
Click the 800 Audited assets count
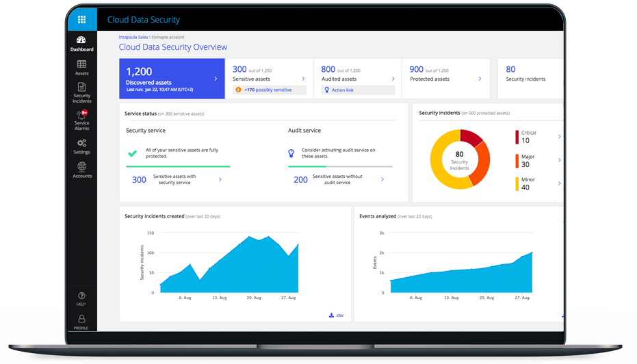(x=328, y=70)
